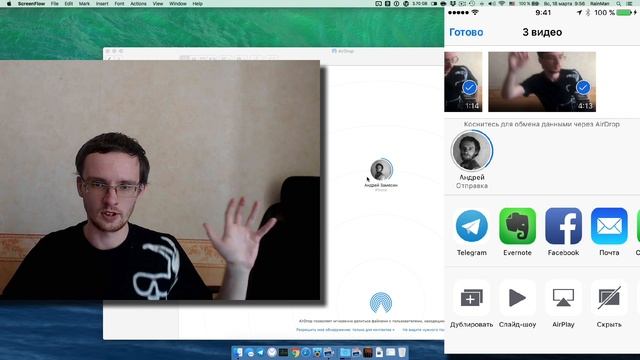This screenshot has height=360, width=640.
Task: Share the videos via Почта mail app
Action: tap(609, 232)
